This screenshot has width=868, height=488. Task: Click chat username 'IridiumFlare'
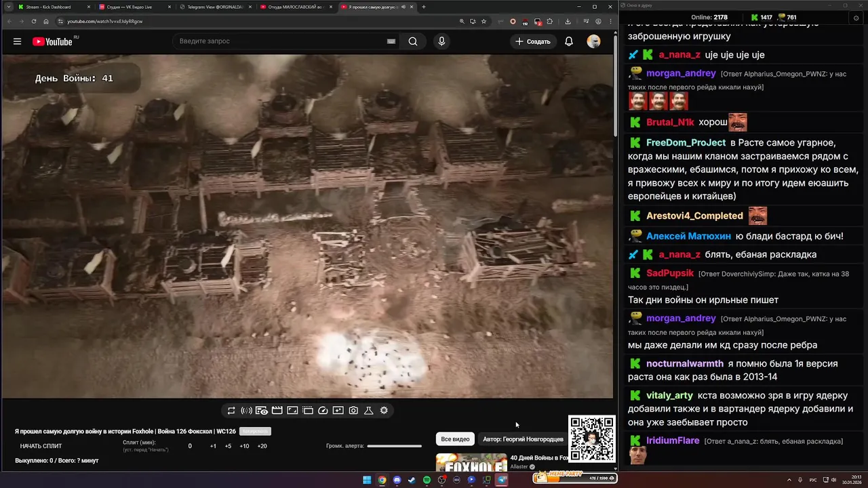pyautogui.click(x=673, y=441)
